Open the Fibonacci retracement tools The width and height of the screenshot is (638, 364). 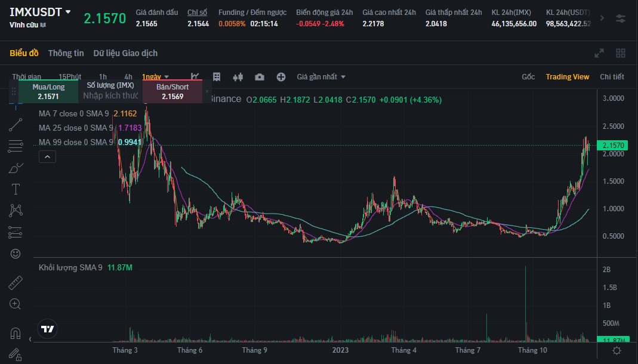[15, 147]
